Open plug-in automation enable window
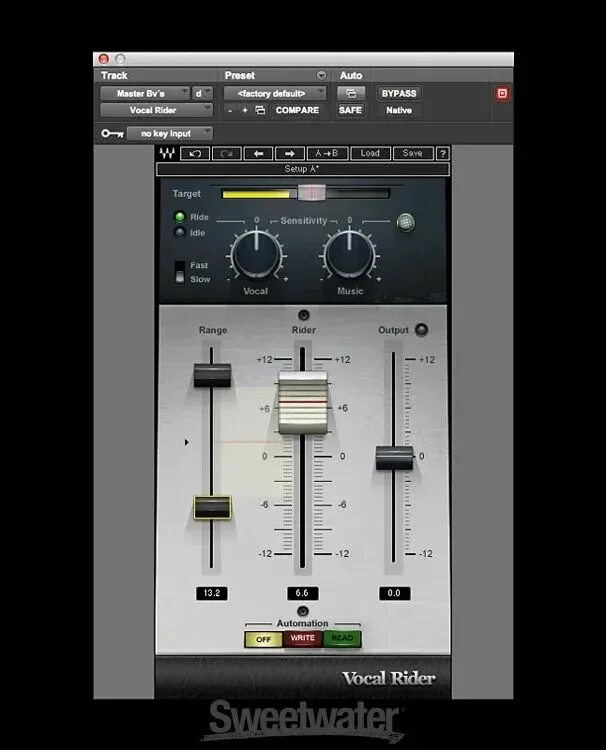The height and width of the screenshot is (750, 606). pos(351,93)
